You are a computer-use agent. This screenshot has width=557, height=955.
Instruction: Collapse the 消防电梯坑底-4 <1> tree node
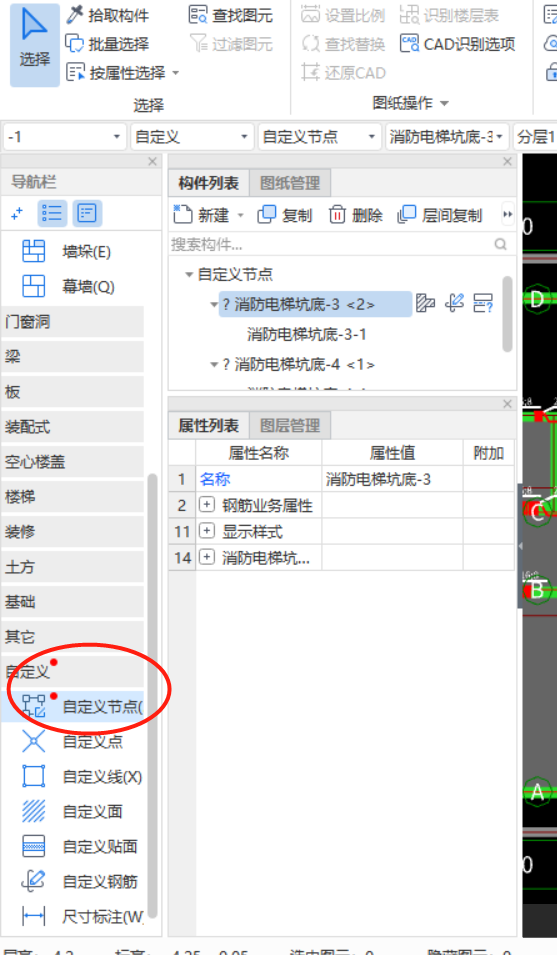(214, 365)
